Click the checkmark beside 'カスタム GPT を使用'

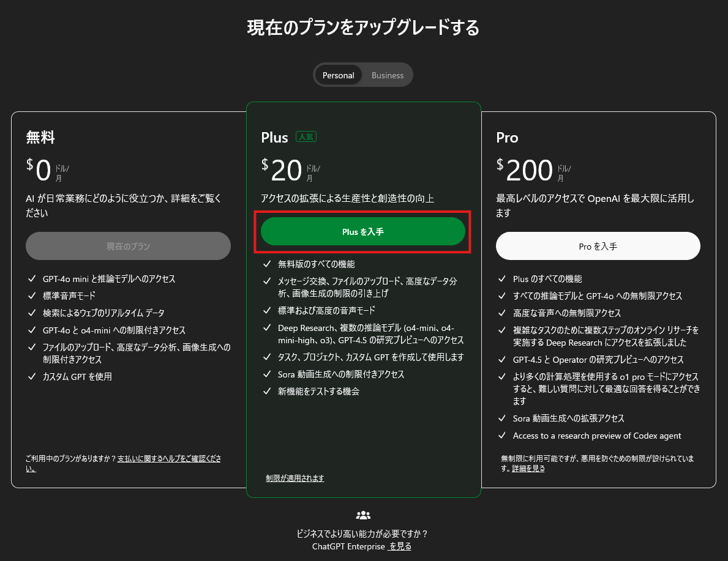click(x=32, y=376)
